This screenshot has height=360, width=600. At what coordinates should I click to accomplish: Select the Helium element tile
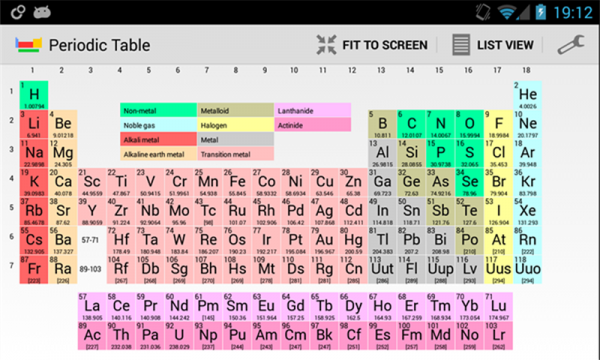[x=528, y=95]
